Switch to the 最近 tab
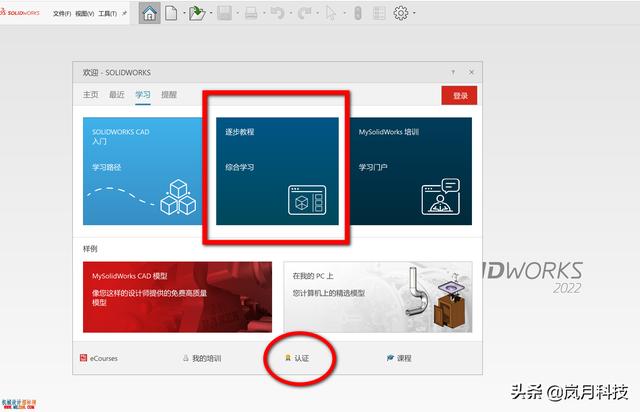This screenshot has width=640, height=412. tap(117, 95)
